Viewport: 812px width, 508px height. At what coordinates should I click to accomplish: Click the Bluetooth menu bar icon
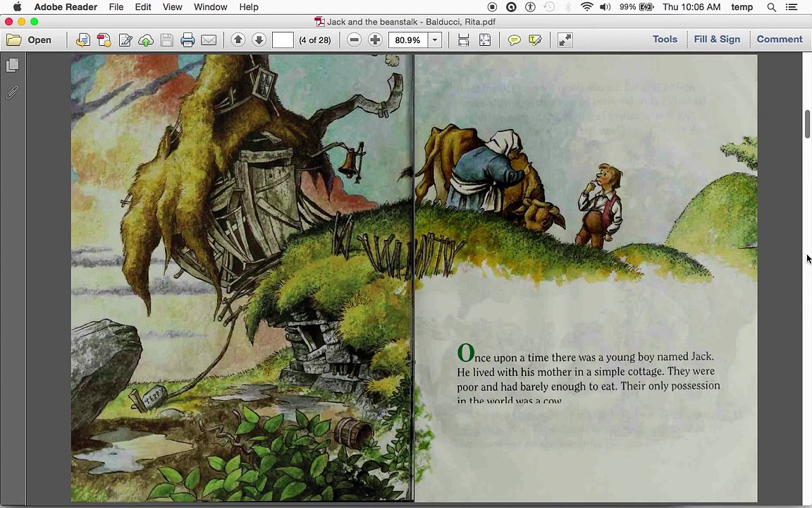coord(568,7)
